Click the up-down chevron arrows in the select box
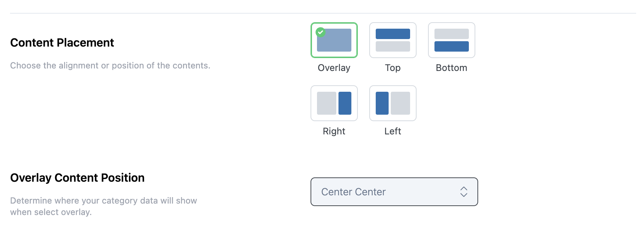 [464, 192]
